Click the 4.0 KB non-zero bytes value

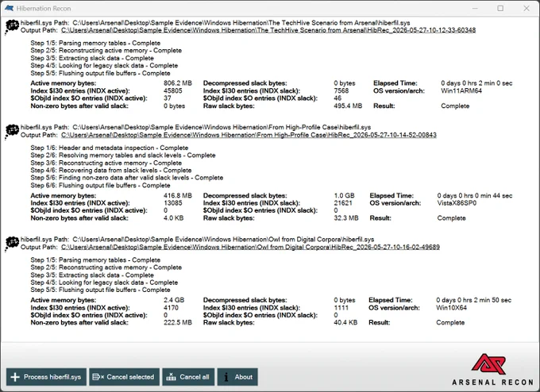174,218
